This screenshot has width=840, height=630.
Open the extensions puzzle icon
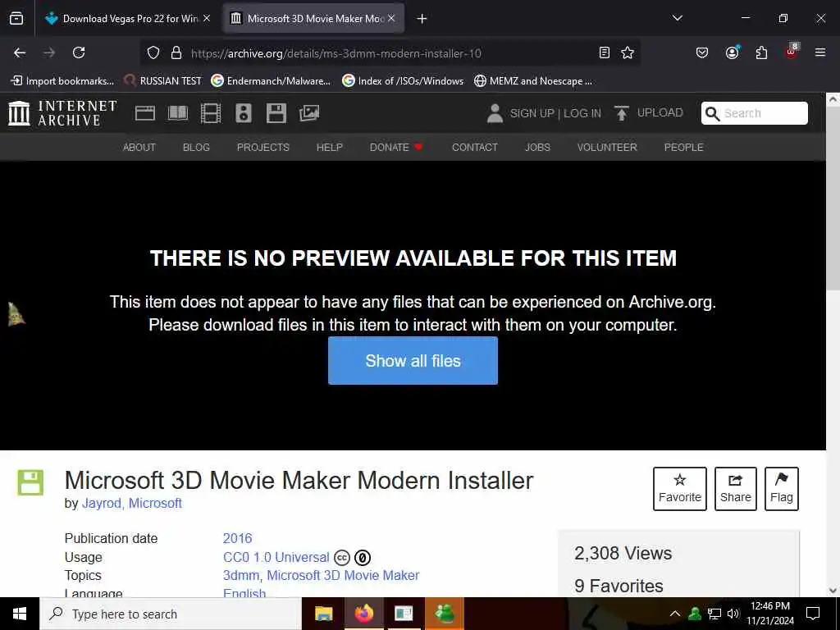(x=761, y=52)
